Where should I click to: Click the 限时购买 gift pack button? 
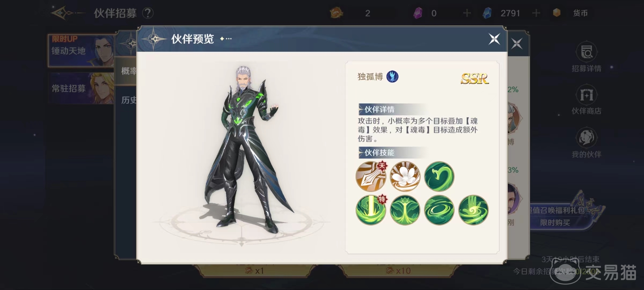(555, 222)
